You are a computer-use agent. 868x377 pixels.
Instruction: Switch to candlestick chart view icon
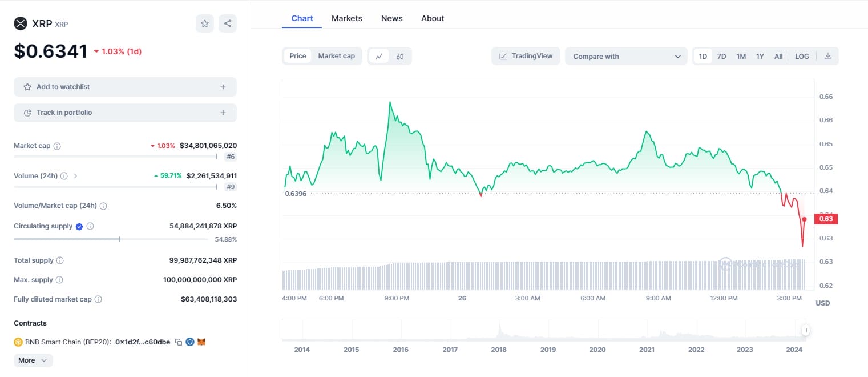[400, 56]
